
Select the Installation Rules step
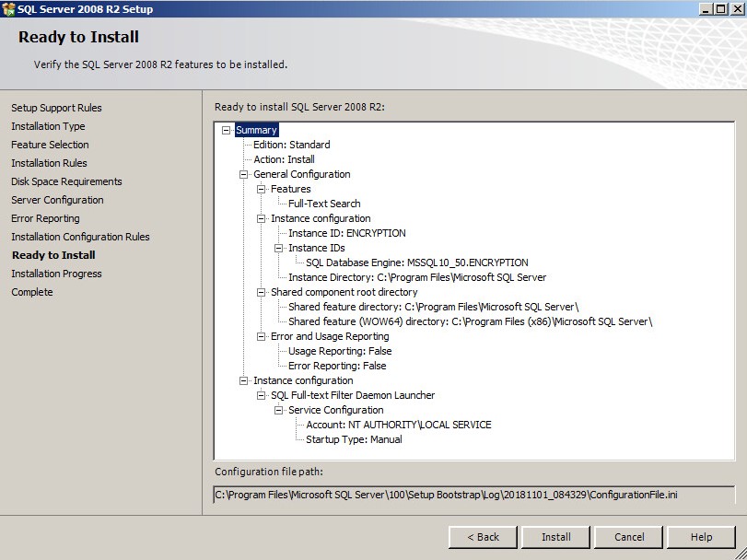pyautogui.click(x=49, y=163)
